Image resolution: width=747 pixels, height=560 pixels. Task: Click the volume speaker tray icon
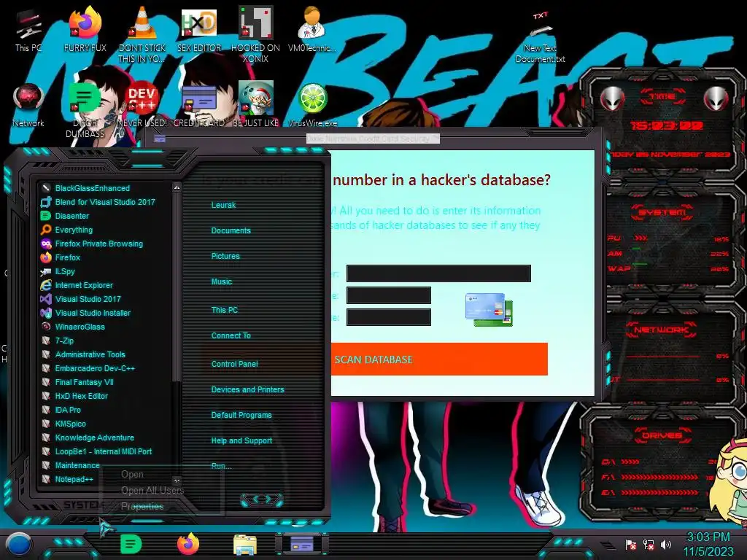coord(666,544)
